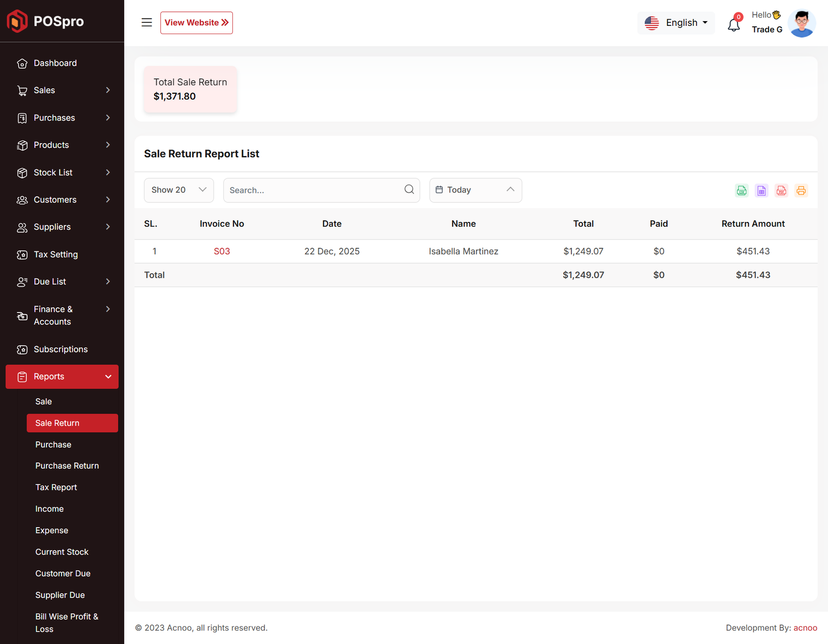Viewport: 828px width, 644px height.
Task: Open invoice S03 link
Action: 221,251
